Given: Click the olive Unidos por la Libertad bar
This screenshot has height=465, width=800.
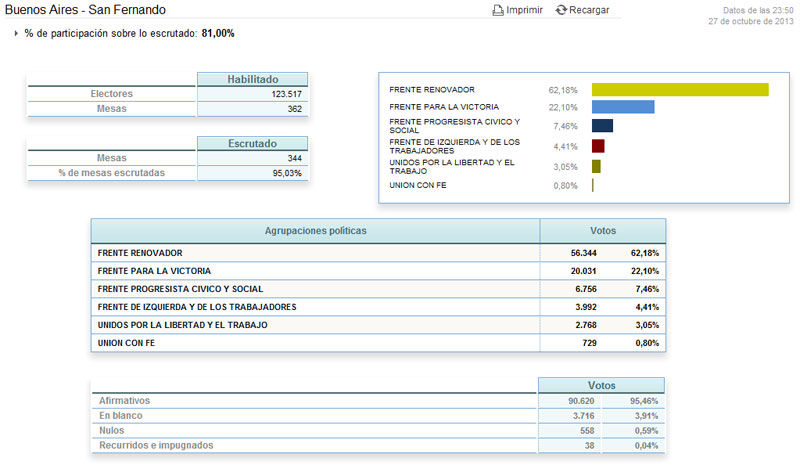Looking at the screenshot, I should pyautogui.click(x=596, y=166).
